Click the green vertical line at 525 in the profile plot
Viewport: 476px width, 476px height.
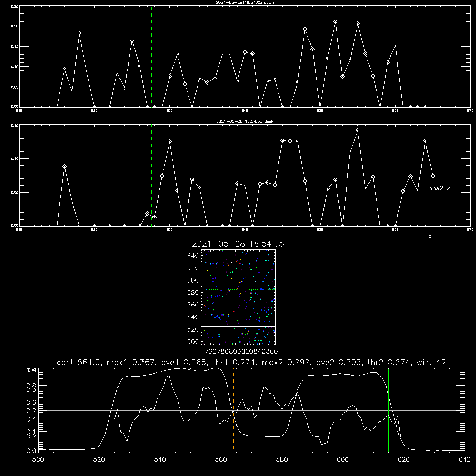[x=115, y=410]
